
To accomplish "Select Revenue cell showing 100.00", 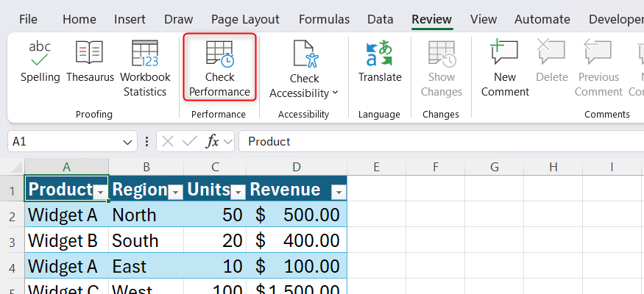I will (x=297, y=266).
